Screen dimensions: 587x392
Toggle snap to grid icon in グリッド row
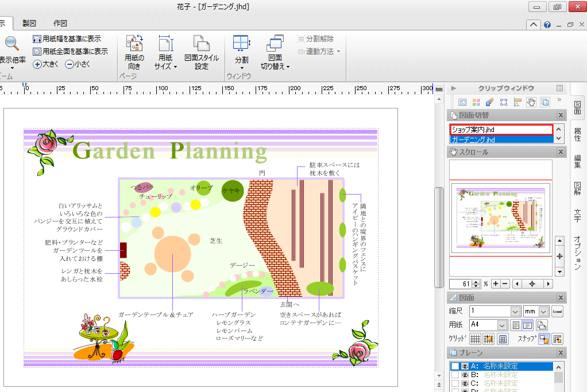point(489,339)
